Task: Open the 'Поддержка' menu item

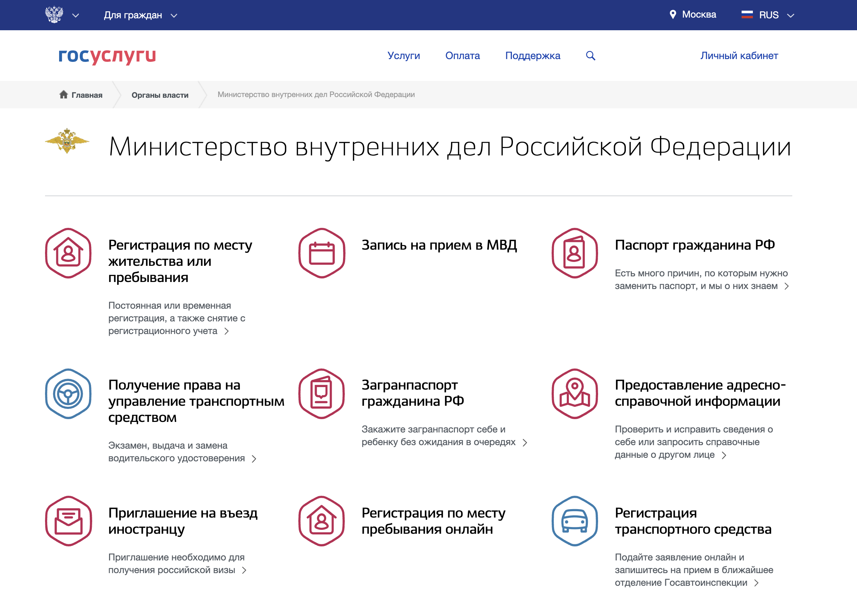Action: (x=532, y=56)
